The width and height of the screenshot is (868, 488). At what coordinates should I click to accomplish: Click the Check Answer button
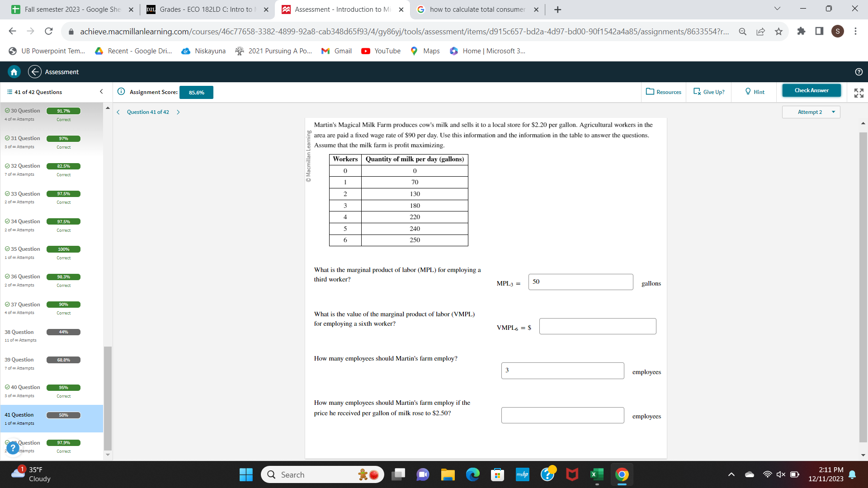[x=811, y=90]
